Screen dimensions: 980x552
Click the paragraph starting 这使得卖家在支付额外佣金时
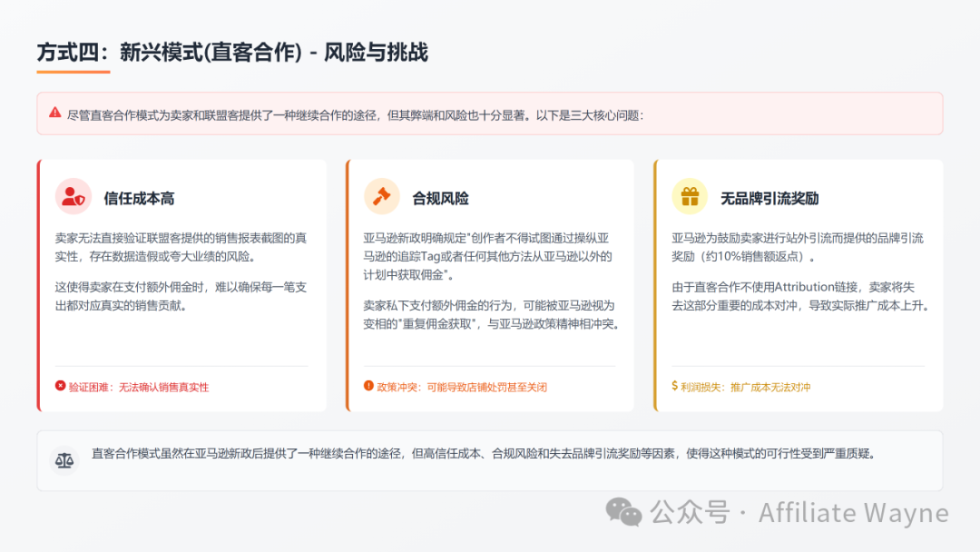point(181,296)
